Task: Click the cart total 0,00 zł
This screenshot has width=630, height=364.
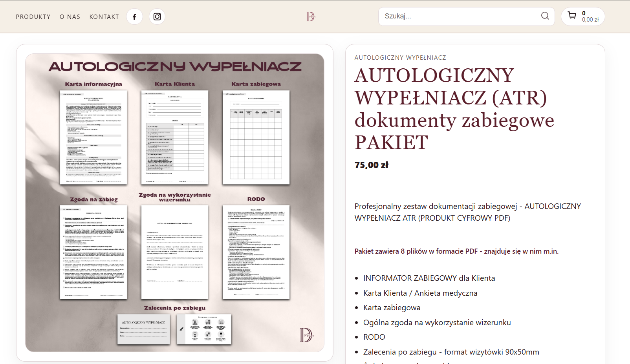Action: tap(590, 20)
